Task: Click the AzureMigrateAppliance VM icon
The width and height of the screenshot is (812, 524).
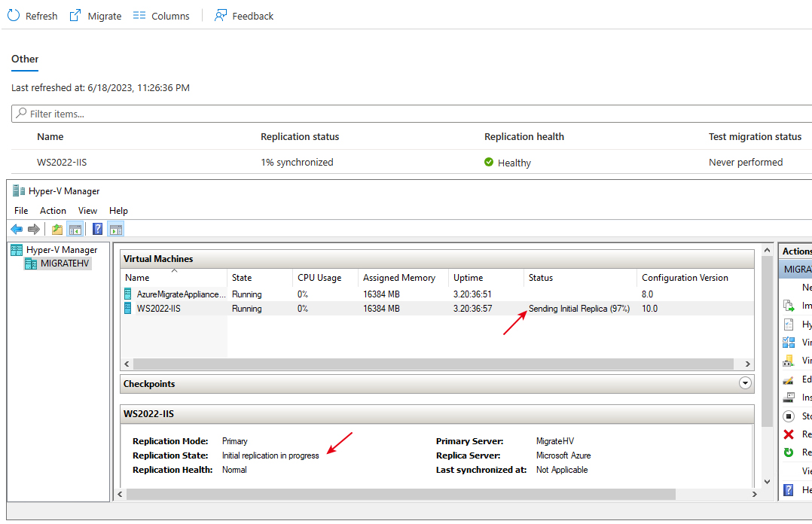Action: tap(128, 294)
